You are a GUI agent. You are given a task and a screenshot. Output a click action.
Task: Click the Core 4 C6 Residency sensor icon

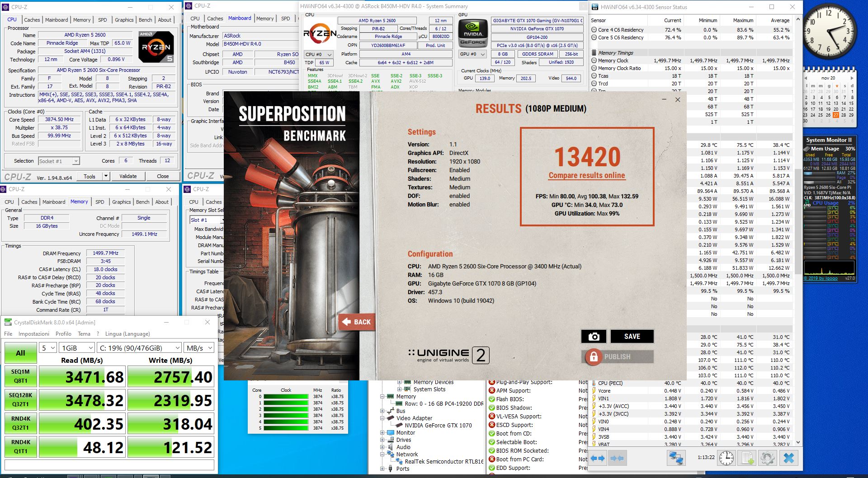(594, 30)
